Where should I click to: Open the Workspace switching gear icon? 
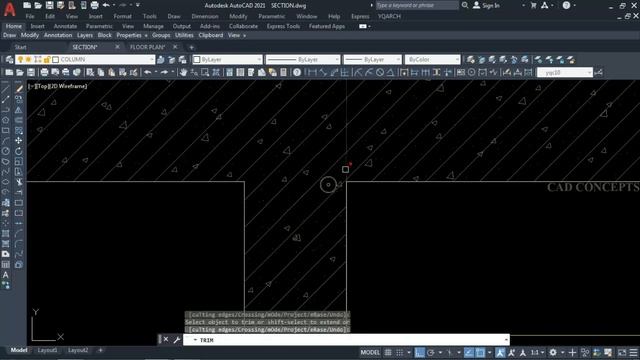[x=553, y=352]
